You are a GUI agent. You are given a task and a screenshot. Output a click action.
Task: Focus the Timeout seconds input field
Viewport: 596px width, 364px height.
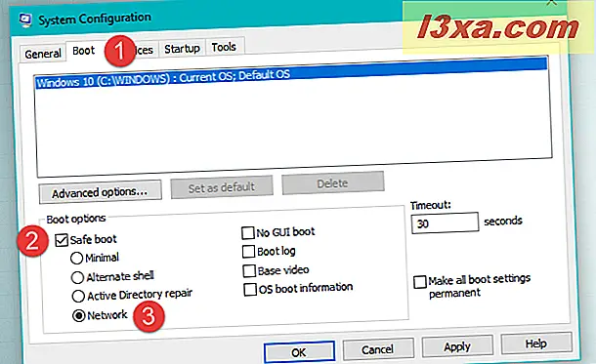click(445, 222)
